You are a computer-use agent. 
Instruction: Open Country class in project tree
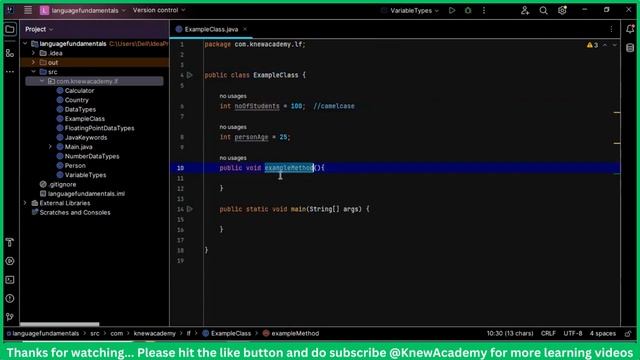click(x=76, y=100)
